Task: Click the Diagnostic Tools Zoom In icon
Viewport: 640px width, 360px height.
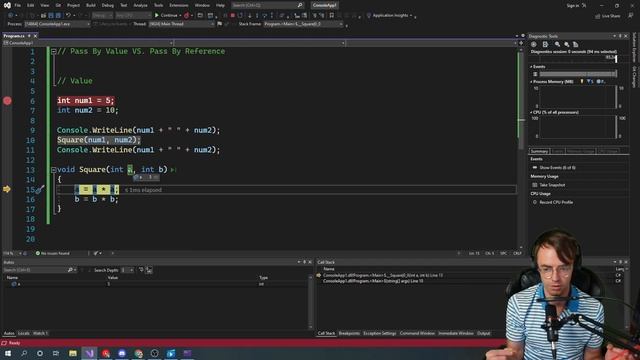Action: pyautogui.click(x=557, y=44)
